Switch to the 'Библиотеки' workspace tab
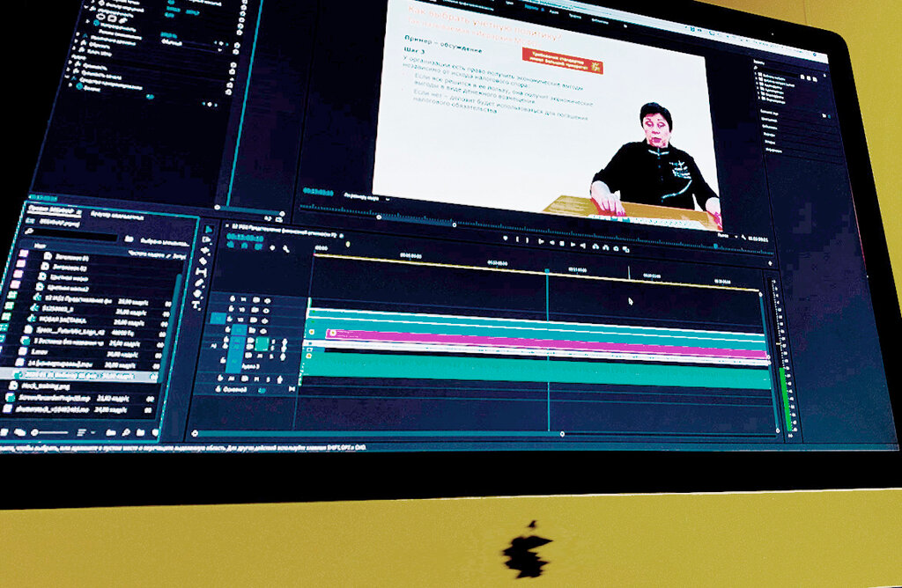The image size is (902, 588). click(599, 21)
